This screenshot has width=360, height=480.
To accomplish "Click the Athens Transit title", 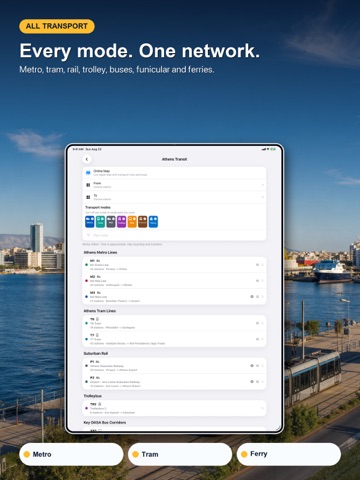I will pos(174,159).
